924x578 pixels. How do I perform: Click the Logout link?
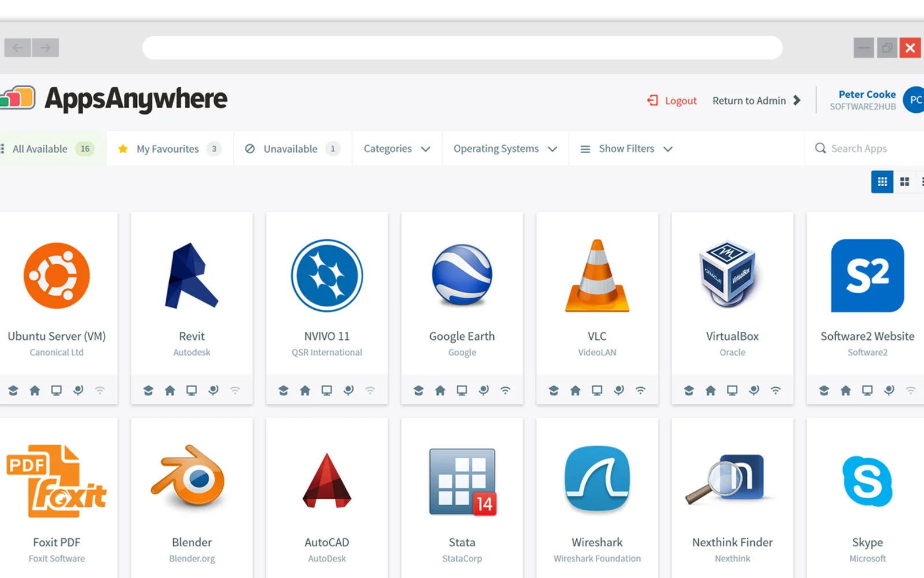pos(672,101)
